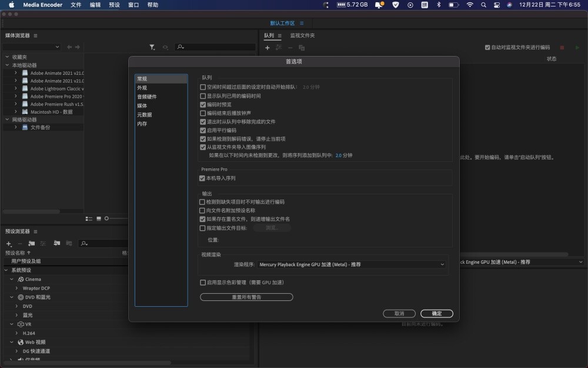Image resolution: width=588 pixels, height=368 pixels.
Task: Click the Spotlight search icon in menu bar
Action: pyautogui.click(x=483, y=5)
